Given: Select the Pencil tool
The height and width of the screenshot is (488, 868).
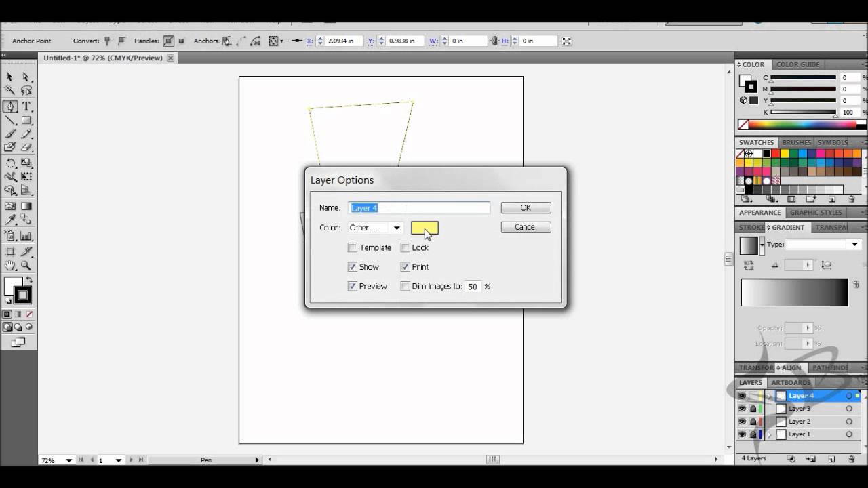Looking at the screenshot, I should [x=26, y=134].
